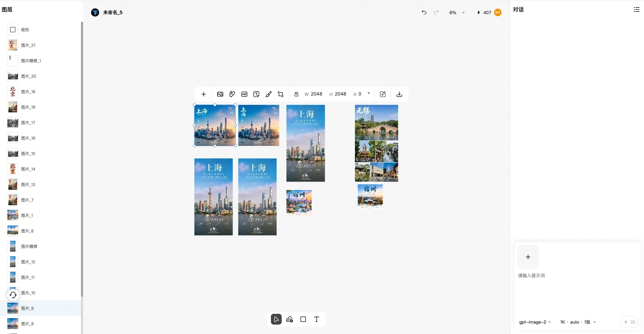This screenshot has height=334, width=644.
Task: Open the orange WT user avatar
Action: [x=498, y=12]
